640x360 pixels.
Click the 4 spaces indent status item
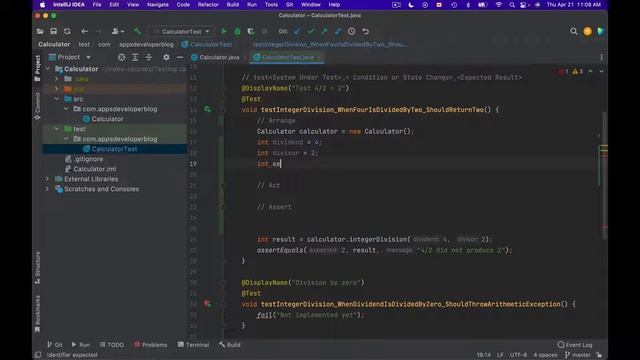coord(545,355)
